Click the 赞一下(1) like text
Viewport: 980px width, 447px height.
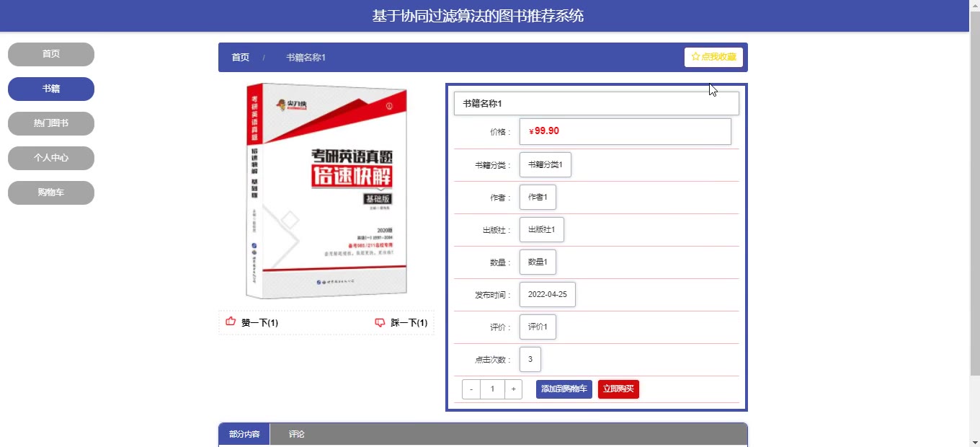point(259,323)
